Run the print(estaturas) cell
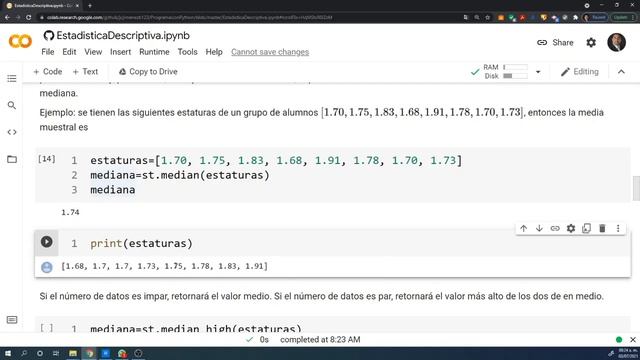The width and height of the screenshot is (640, 360). [x=47, y=242]
